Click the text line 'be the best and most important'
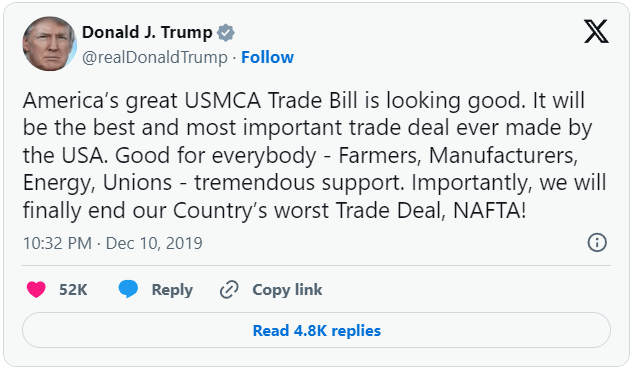Image resolution: width=635 pixels, height=374 pixels. coord(307,128)
